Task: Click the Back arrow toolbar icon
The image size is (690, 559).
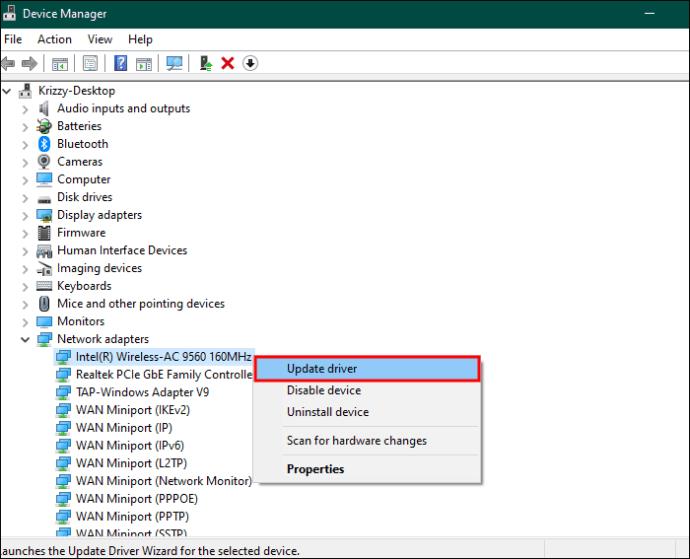Action: click(8, 63)
